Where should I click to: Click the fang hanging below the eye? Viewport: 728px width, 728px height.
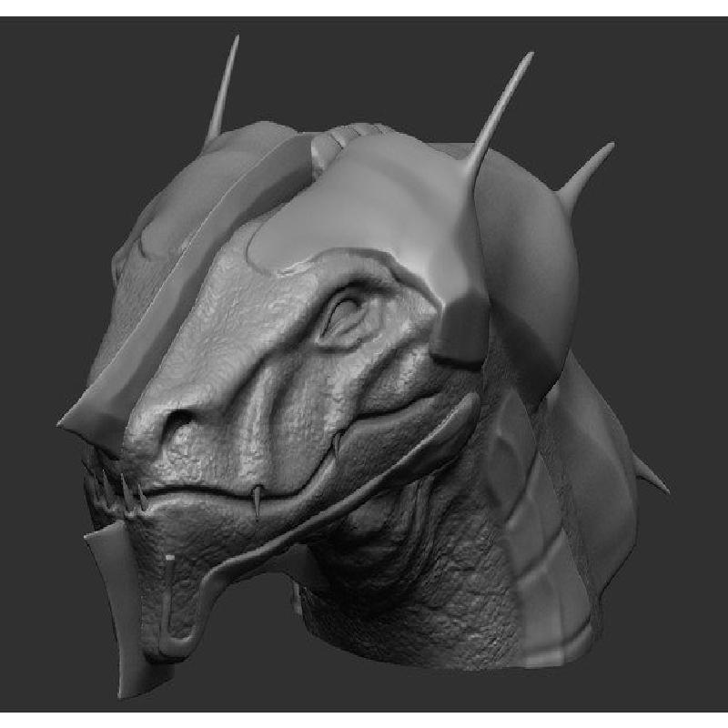point(338,446)
